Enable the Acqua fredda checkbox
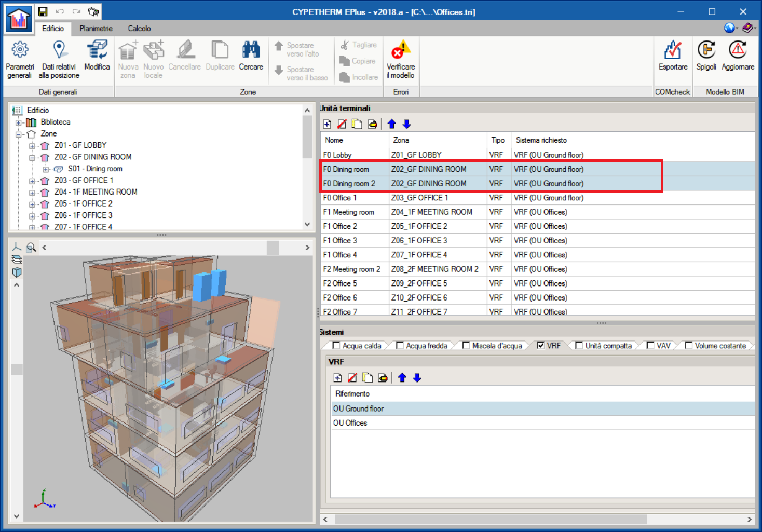 point(400,346)
